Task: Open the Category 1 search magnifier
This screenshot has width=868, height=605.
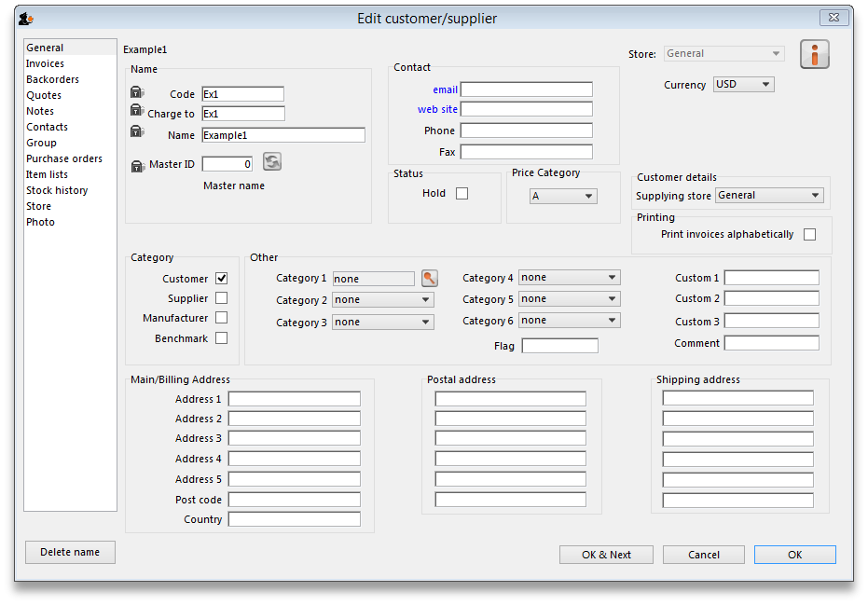Action: (x=429, y=278)
